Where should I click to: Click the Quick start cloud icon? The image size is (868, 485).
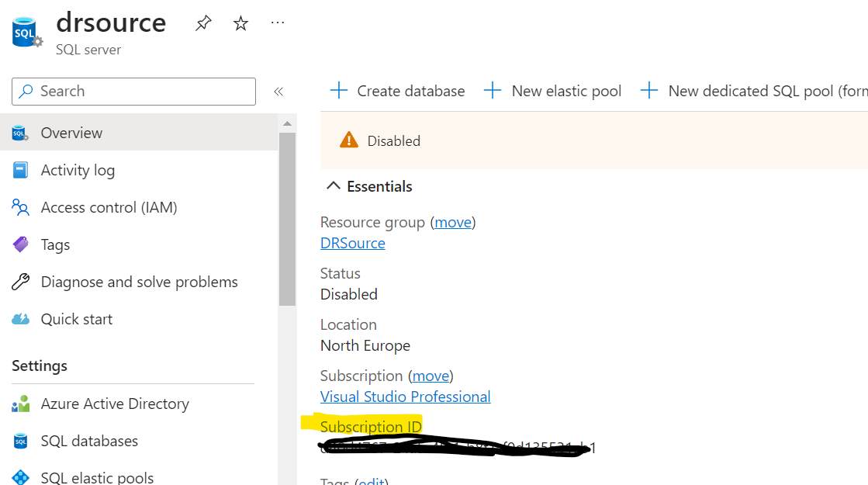point(20,319)
